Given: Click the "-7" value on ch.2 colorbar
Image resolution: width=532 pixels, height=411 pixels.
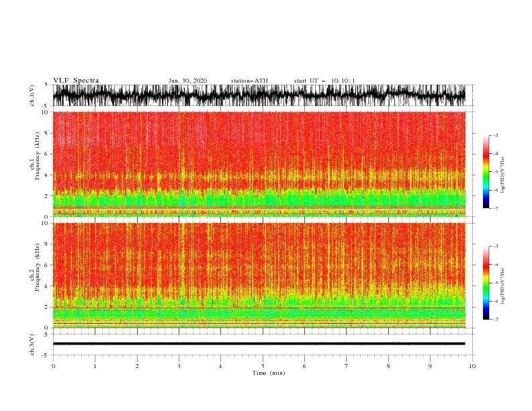Looking at the screenshot, I should [495, 320].
